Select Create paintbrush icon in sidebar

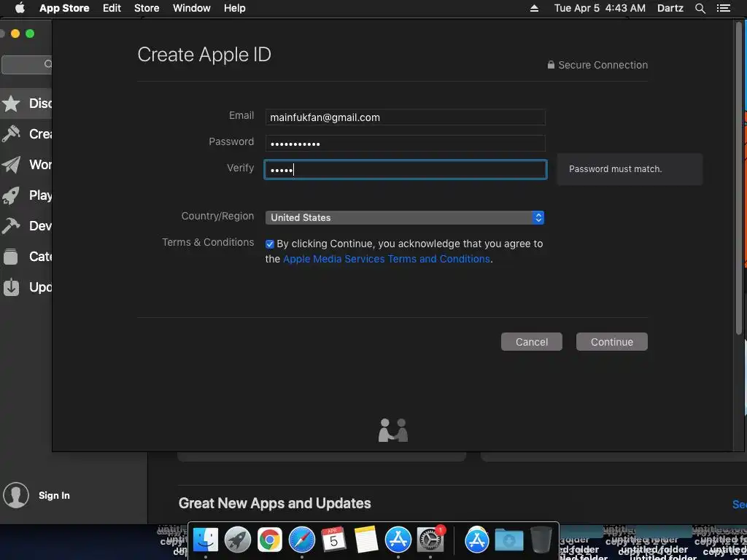[x=11, y=134]
